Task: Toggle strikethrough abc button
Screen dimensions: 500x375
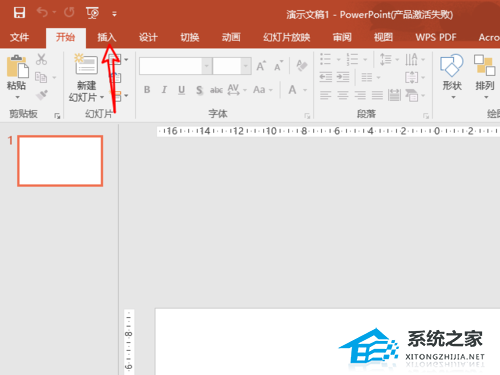Action: [x=216, y=90]
